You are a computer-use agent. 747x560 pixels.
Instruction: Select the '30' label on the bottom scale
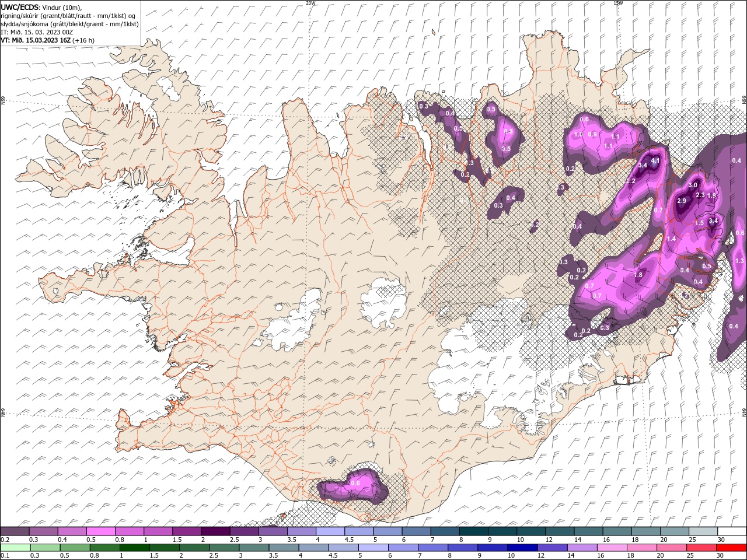pyautogui.click(x=720, y=556)
